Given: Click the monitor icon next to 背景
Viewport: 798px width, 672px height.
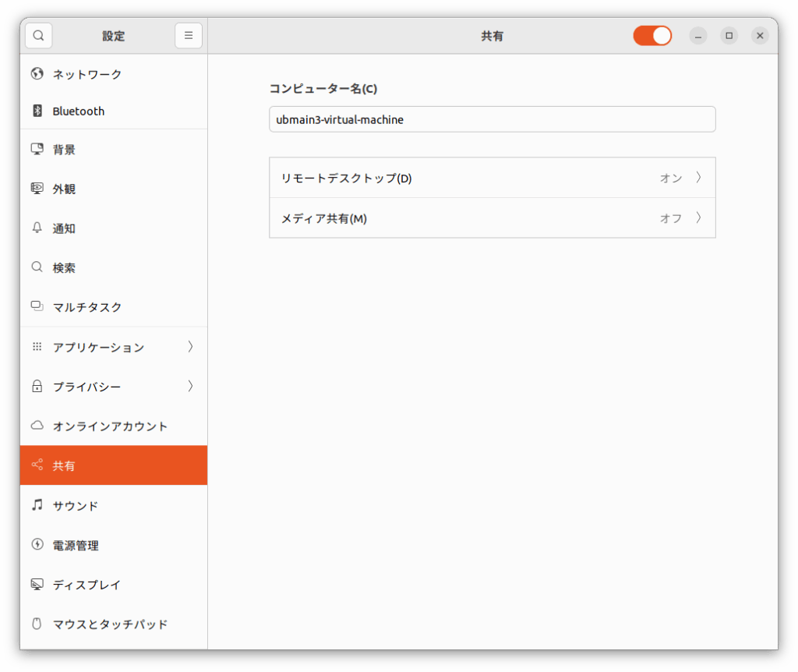Looking at the screenshot, I should tap(37, 149).
